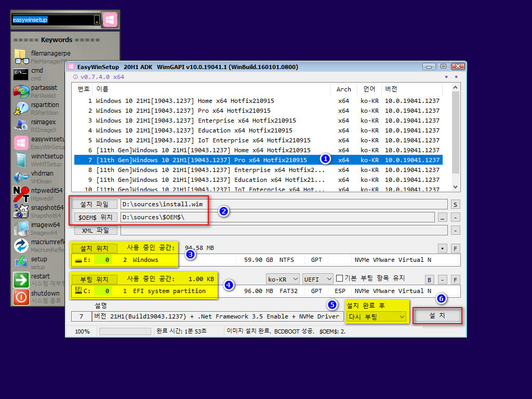532x399 pixels.
Task: Click the XML 파일 button
Action: [x=96, y=230]
